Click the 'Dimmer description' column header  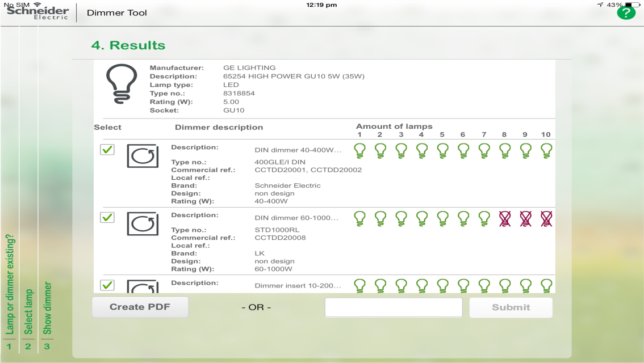[x=219, y=127]
